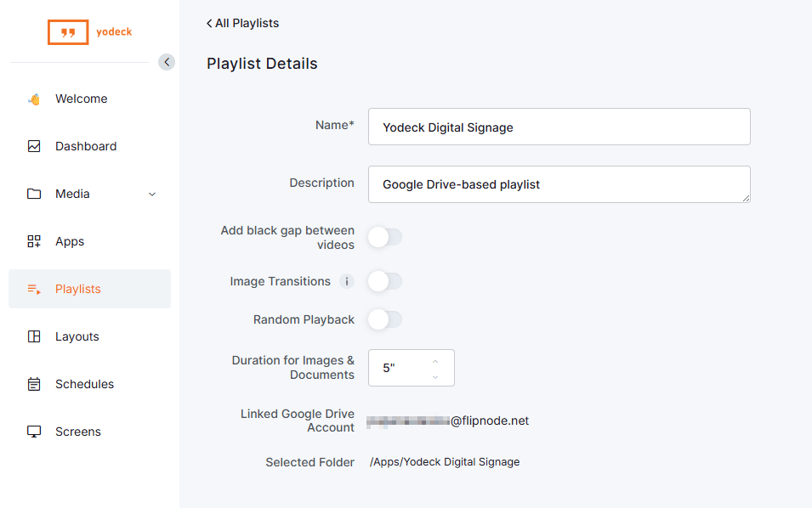Viewport: 812px width, 508px height.
Task: Click the Screens monitor icon
Action: 34,432
